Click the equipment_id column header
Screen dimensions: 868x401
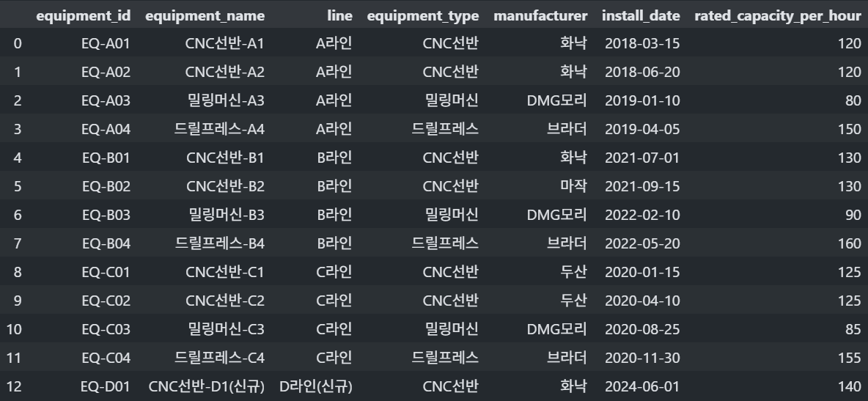click(x=83, y=15)
